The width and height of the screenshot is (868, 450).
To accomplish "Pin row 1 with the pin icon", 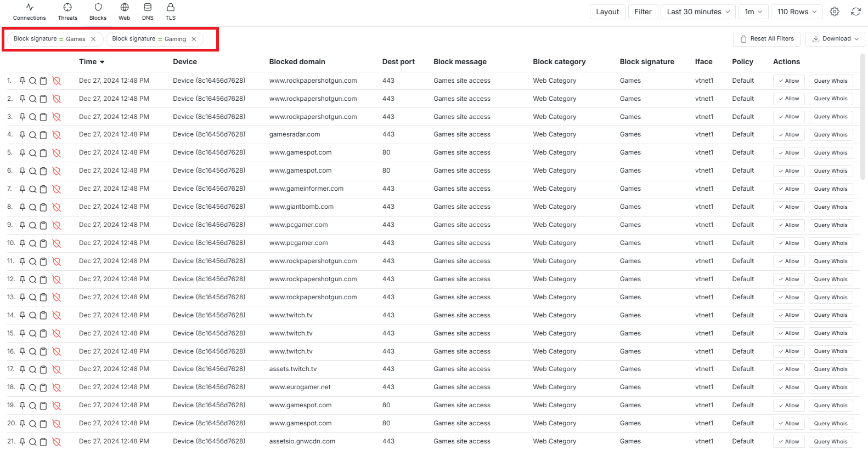I will point(22,81).
